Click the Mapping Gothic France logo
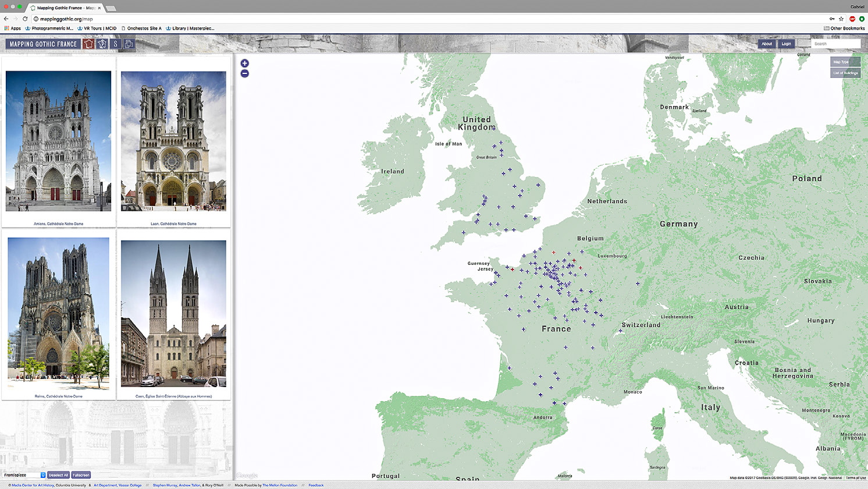 (43, 44)
